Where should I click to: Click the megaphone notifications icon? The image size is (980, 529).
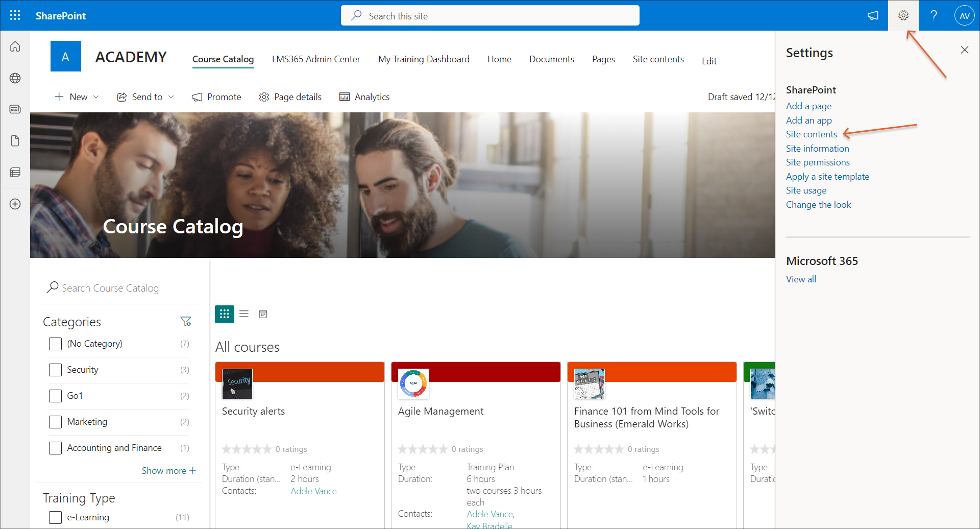(873, 15)
